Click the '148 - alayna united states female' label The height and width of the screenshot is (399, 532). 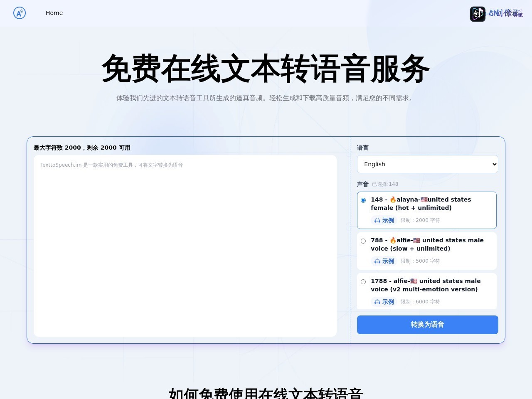(x=421, y=204)
